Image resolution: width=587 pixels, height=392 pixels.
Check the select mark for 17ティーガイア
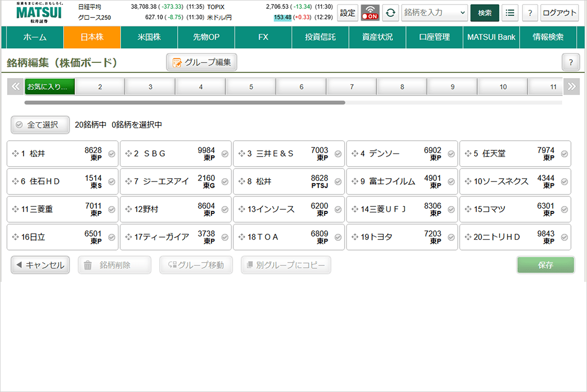point(224,238)
